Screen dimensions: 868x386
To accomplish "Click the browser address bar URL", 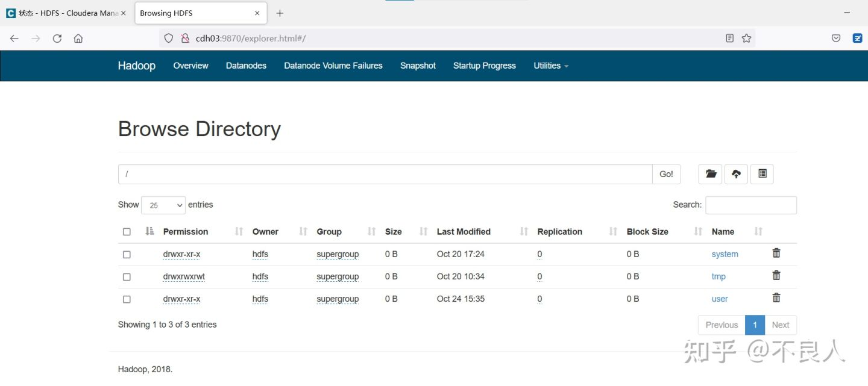I will 251,38.
